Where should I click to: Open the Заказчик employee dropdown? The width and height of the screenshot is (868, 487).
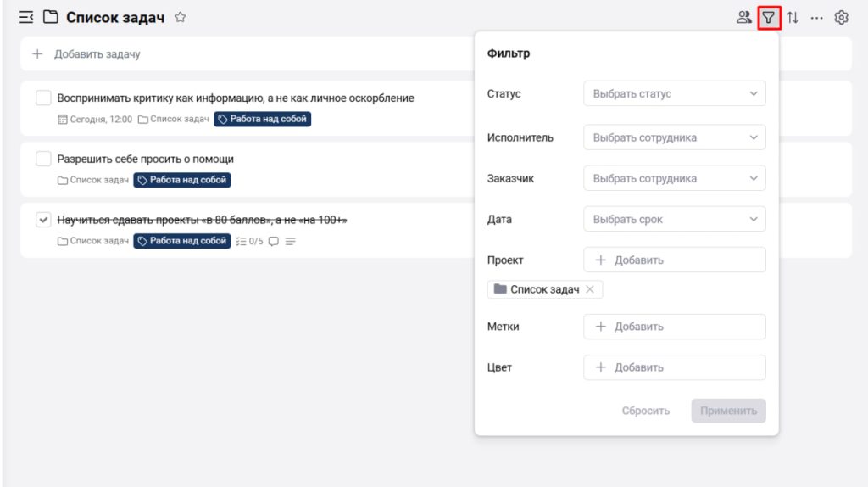click(x=674, y=178)
